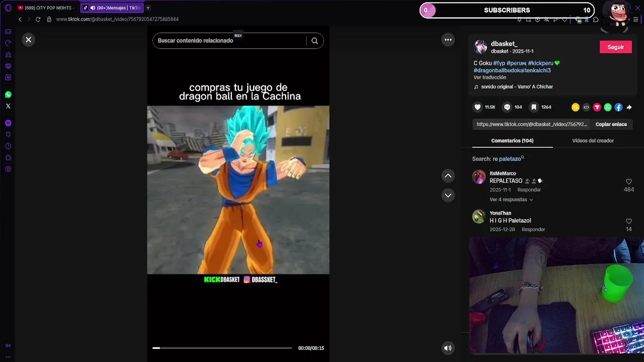Expand 'Ver 4 respuestas' replies
Viewport: 644px width, 362px height.
click(x=511, y=200)
